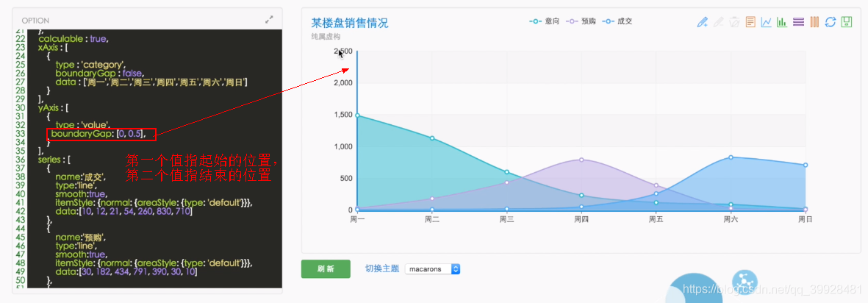
Task: Click the 意向 data point at 周一
Action: coord(358,115)
